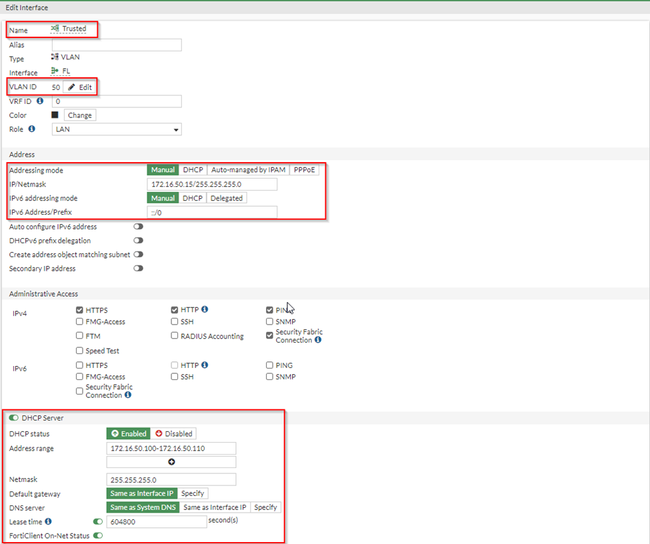Add another DHCP address range with plus icon
The height and width of the screenshot is (544, 650).
[171, 462]
